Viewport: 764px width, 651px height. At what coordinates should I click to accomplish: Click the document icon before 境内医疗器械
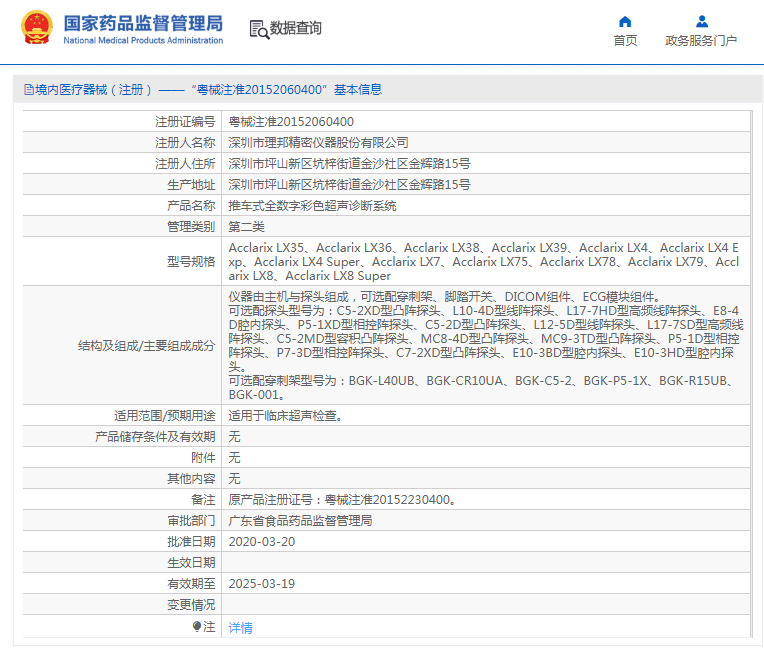[29, 90]
